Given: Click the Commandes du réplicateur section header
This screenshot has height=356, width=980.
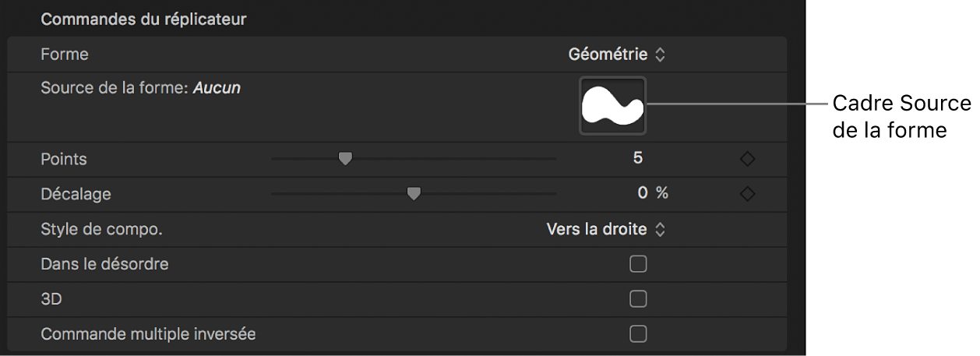Looking at the screenshot, I should point(143,19).
